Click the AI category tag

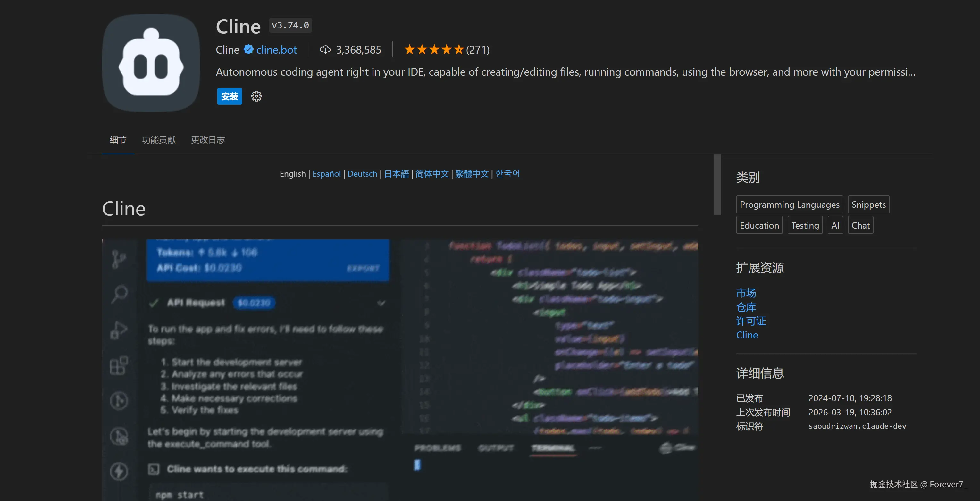click(835, 226)
